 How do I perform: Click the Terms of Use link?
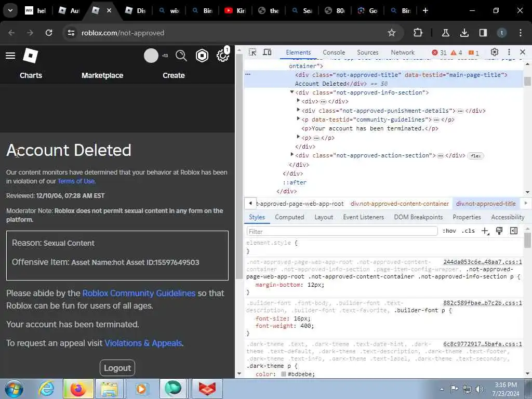pos(76,181)
